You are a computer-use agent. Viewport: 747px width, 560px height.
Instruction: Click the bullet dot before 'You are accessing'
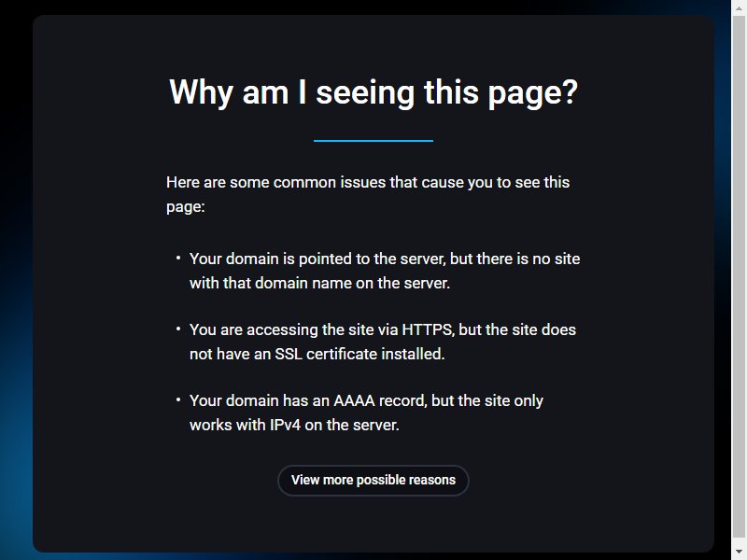point(177,329)
